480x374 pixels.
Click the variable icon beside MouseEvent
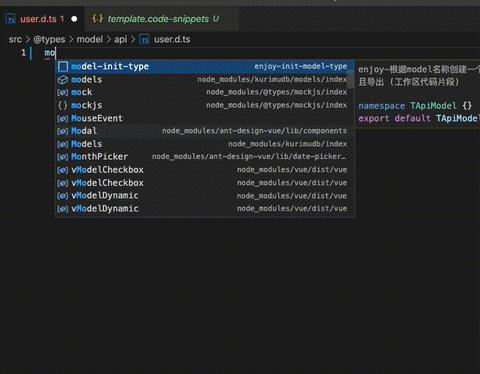pos(63,119)
